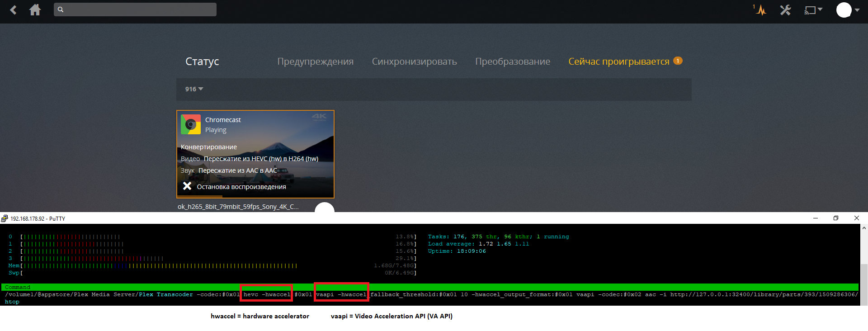Screen dimensions: 868x331
Task: Click the Остановка воспроизведения link
Action: [x=241, y=187]
